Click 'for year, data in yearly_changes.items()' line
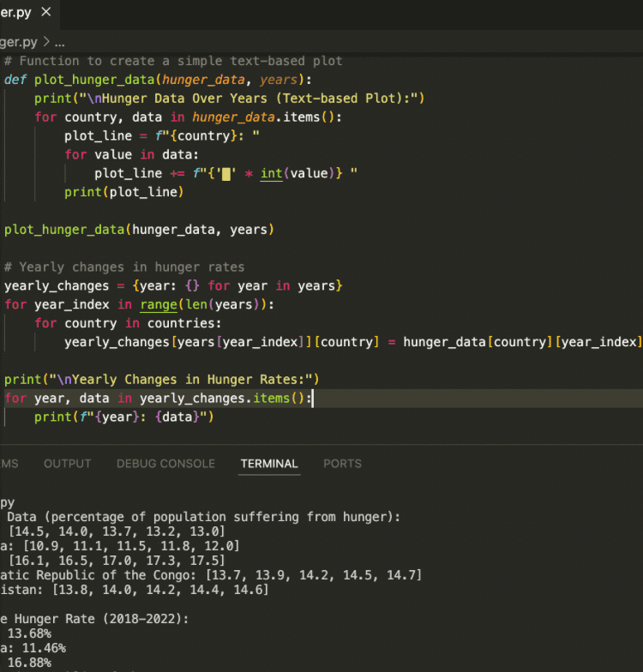The width and height of the screenshot is (643, 672). click(158, 399)
